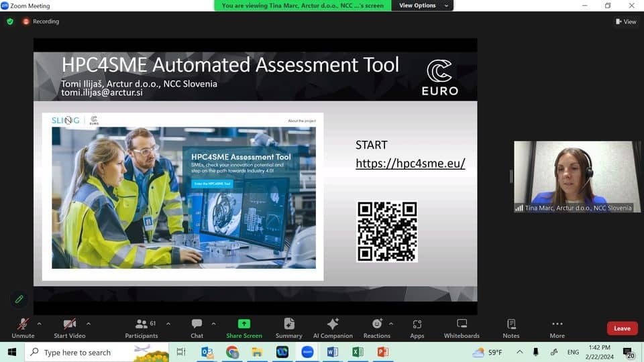Click the screen-sharing notification banner
644x362 pixels.
[x=303, y=5]
